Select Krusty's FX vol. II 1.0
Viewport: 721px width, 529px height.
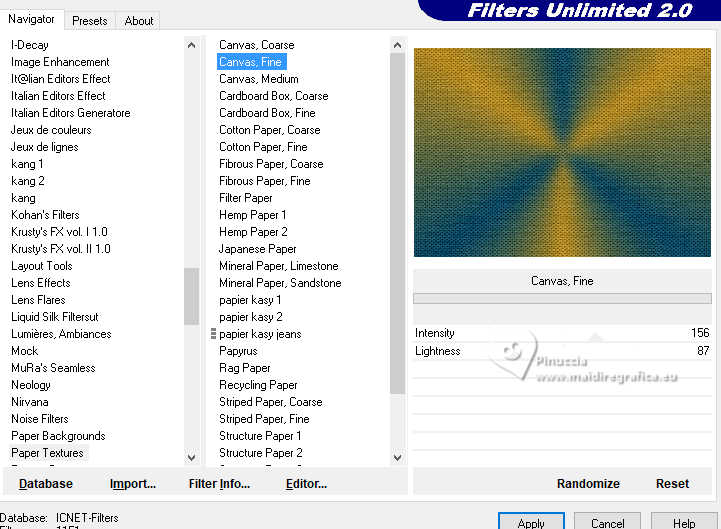point(61,249)
